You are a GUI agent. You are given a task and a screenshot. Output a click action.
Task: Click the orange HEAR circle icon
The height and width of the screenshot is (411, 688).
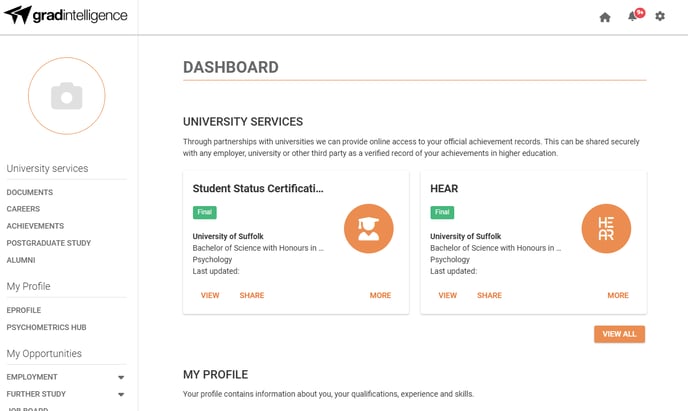click(x=606, y=229)
